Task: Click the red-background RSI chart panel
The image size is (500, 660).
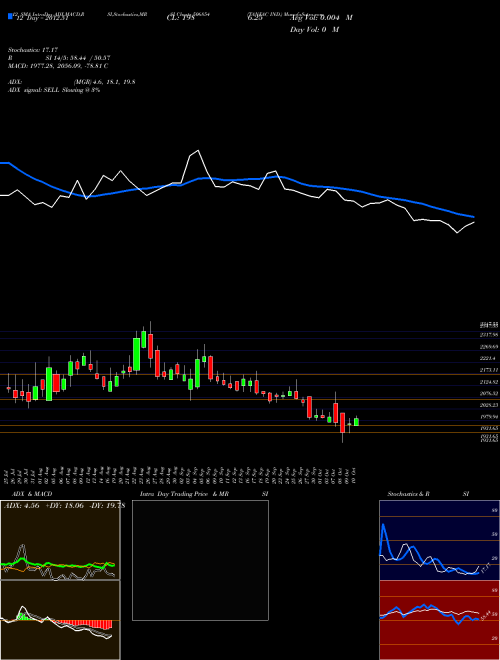Action: pos(439,620)
